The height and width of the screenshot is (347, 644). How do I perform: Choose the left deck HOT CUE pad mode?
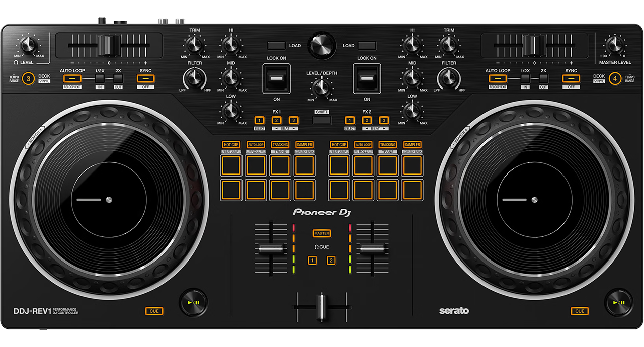(x=231, y=145)
